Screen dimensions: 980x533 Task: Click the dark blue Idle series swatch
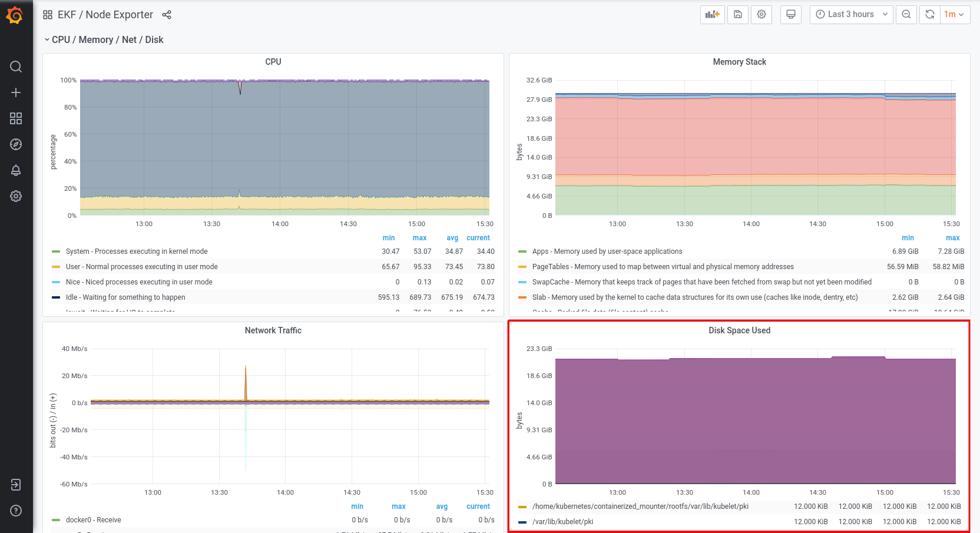56,297
